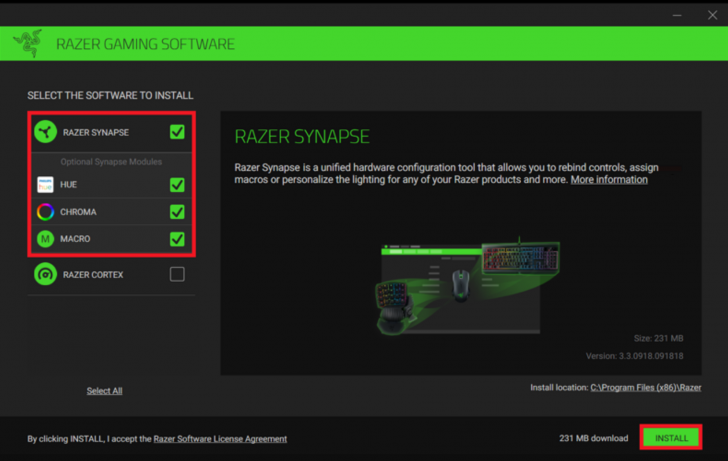This screenshot has width=728, height=461.
Task: Open the More information link
Action: pyautogui.click(x=609, y=180)
